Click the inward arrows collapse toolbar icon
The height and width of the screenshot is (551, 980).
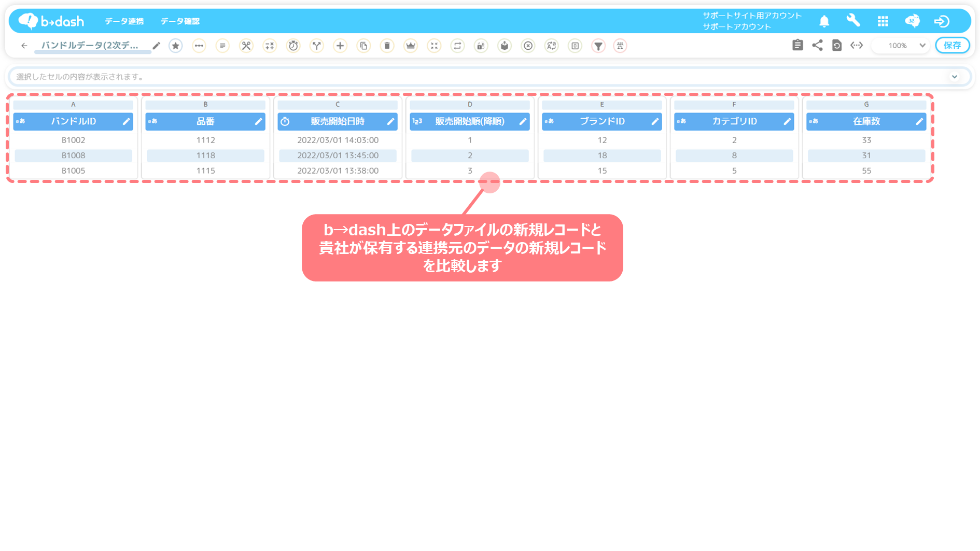point(434,46)
